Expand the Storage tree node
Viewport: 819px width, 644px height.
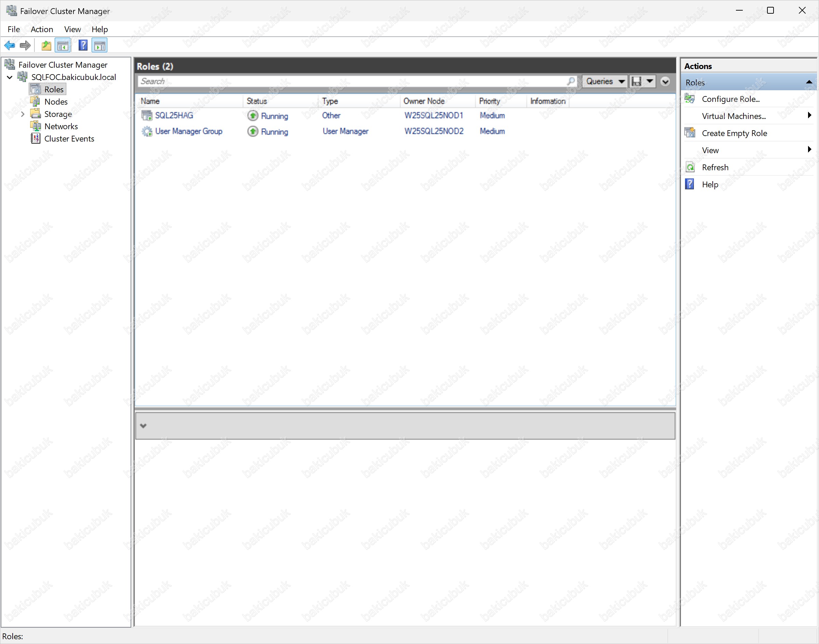tap(23, 114)
